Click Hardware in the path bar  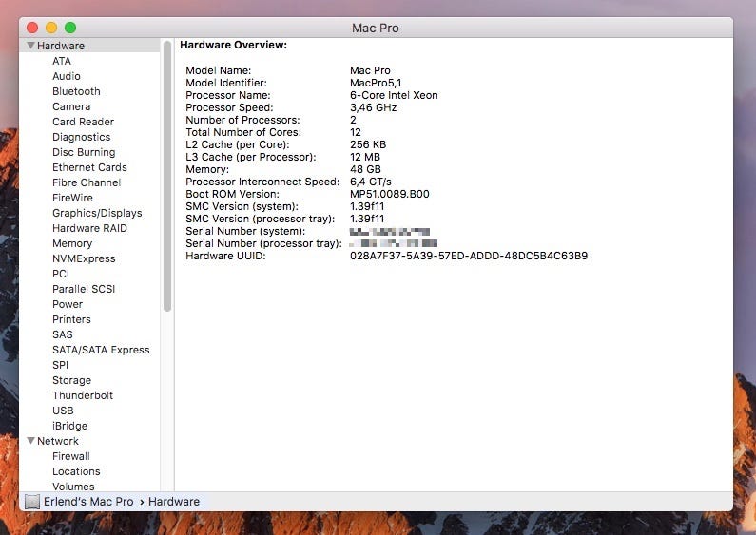pos(174,501)
